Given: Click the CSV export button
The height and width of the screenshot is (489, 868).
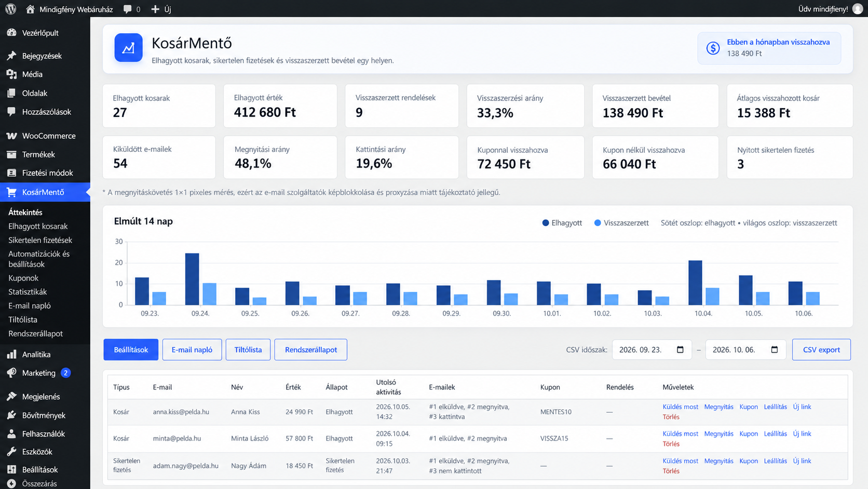Looking at the screenshot, I should [821, 350].
